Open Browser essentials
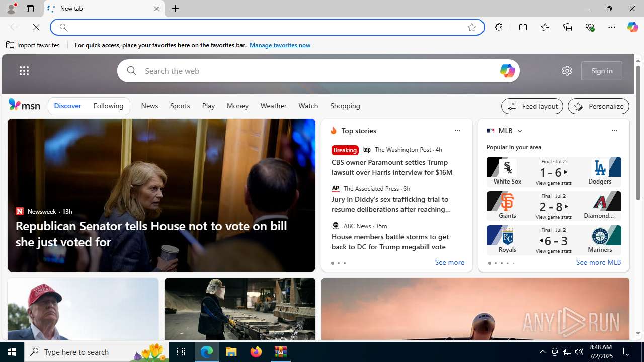Screen dimensions: 644x362 tap(590, 27)
